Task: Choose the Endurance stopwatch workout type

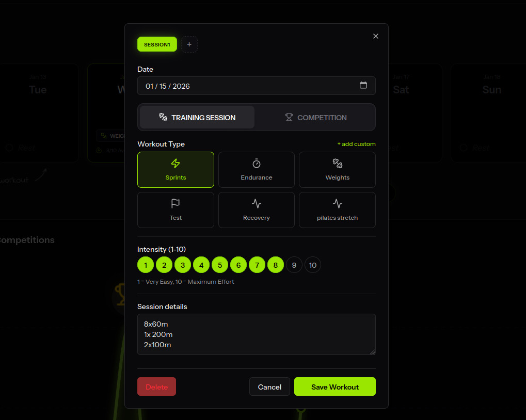Action: point(257,170)
